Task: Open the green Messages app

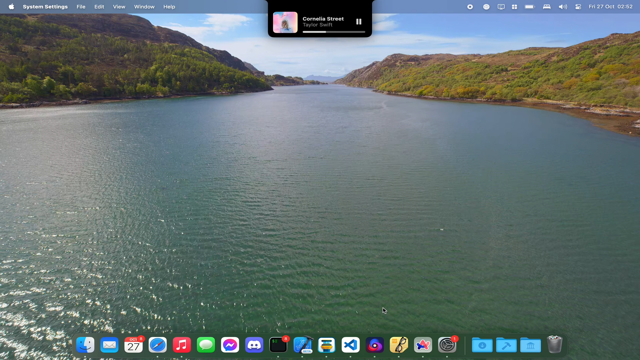Action: [x=206, y=345]
